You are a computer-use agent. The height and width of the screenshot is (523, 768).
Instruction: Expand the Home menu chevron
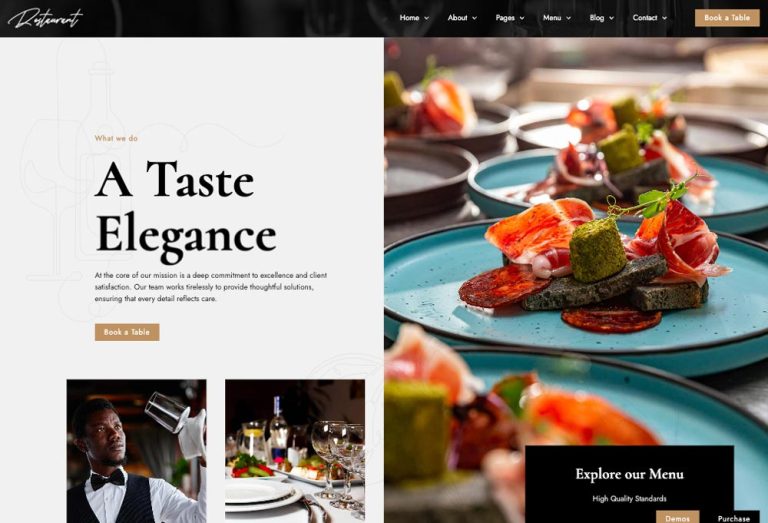(x=427, y=18)
